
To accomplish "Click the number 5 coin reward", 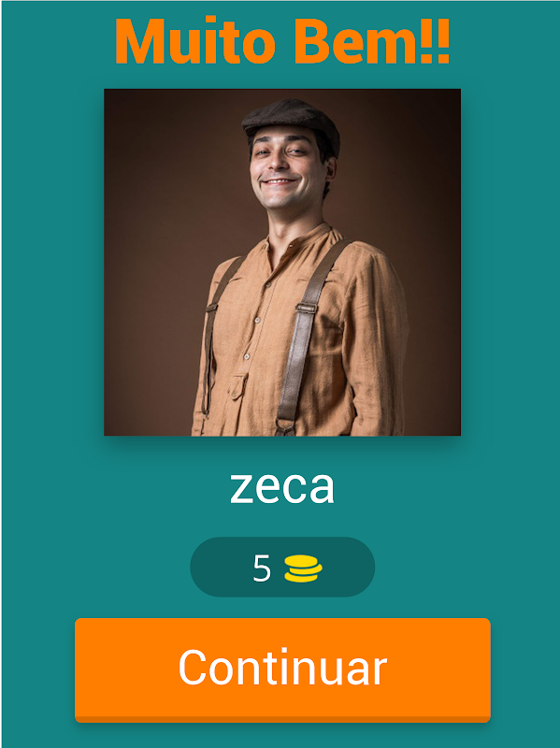I will coord(262,568).
